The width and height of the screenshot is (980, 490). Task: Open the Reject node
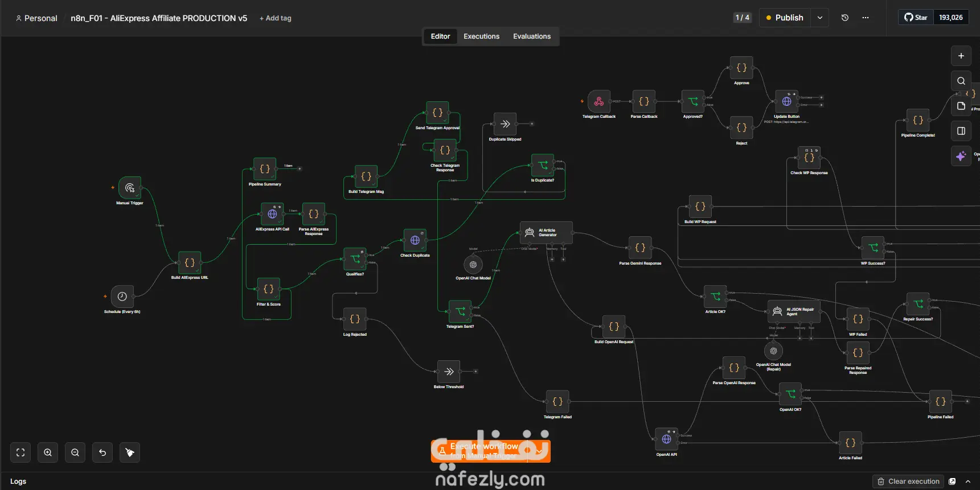[741, 127]
